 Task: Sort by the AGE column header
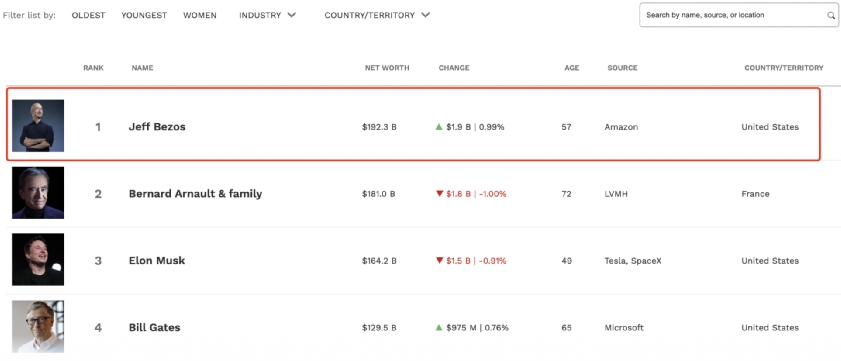tap(572, 68)
